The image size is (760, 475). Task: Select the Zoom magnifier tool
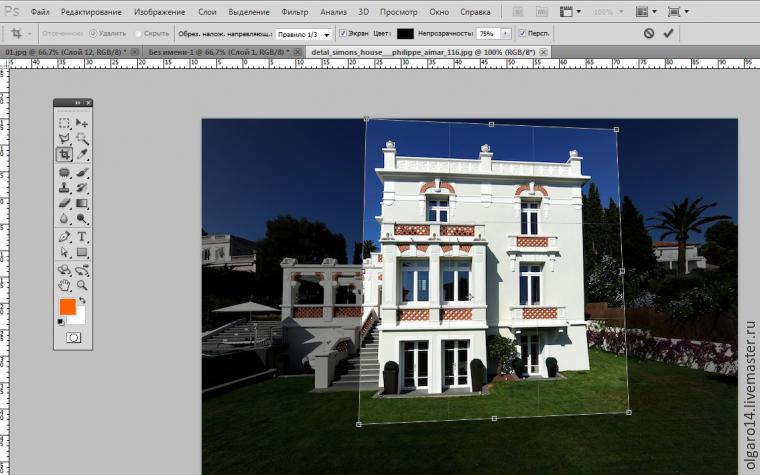pyautogui.click(x=82, y=285)
